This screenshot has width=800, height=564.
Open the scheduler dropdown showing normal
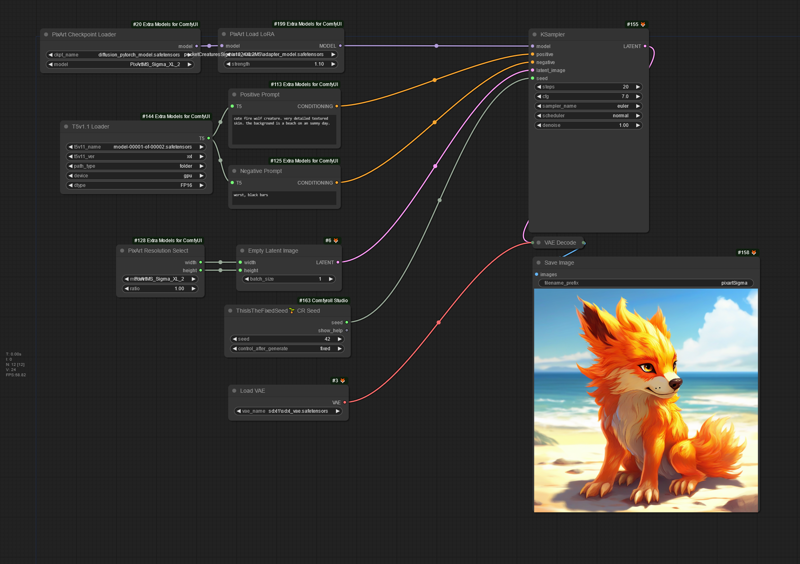click(588, 116)
